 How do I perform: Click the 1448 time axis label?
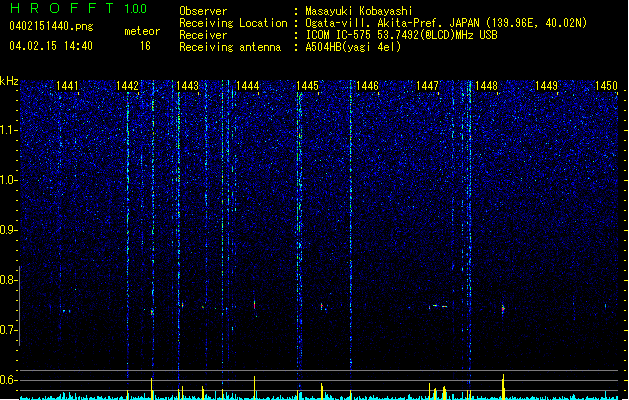coord(486,85)
